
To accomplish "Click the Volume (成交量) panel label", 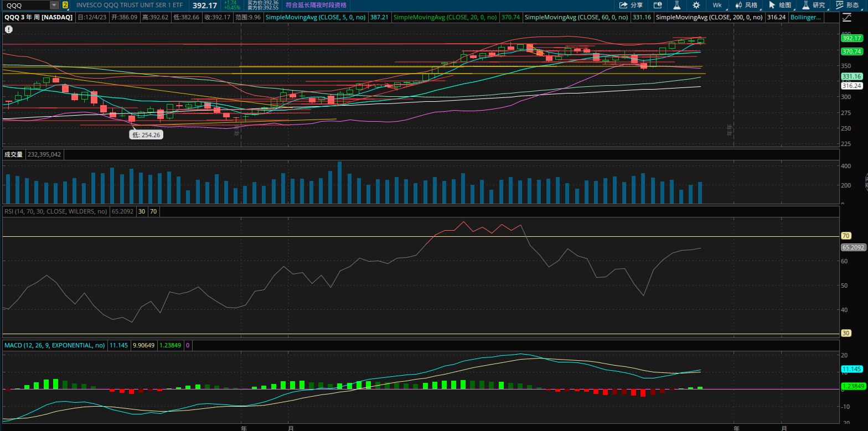I will 13,154.
